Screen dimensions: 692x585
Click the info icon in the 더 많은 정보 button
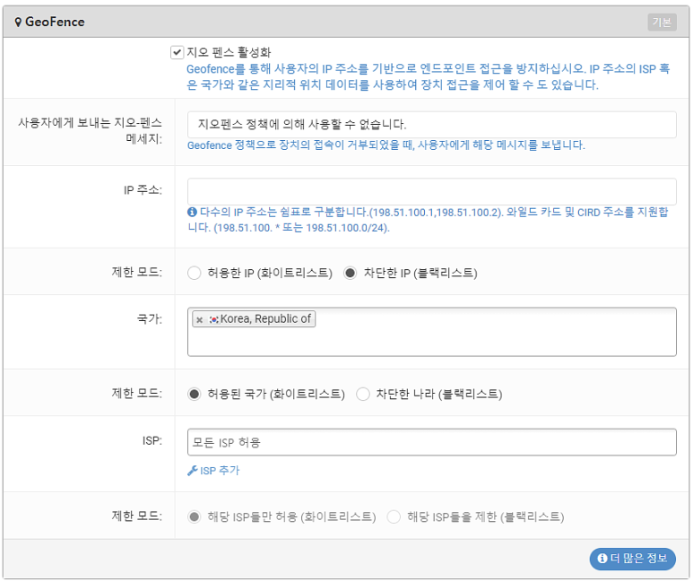point(602,559)
